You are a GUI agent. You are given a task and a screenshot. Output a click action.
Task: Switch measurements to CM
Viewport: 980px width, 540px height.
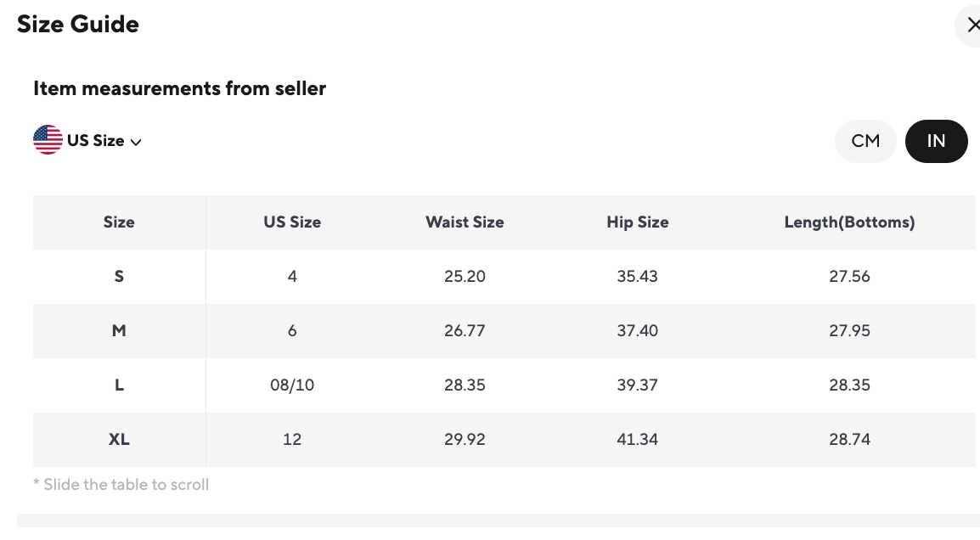point(865,141)
